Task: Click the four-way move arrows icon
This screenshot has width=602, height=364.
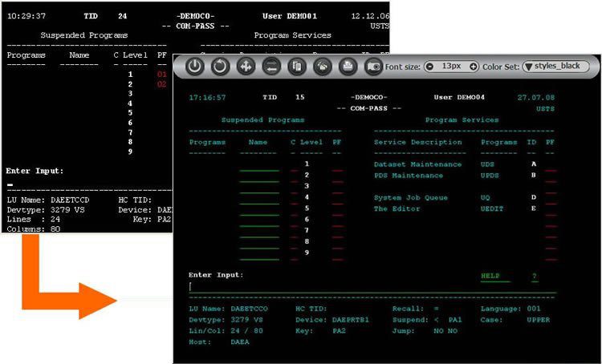Action: tap(246, 67)
